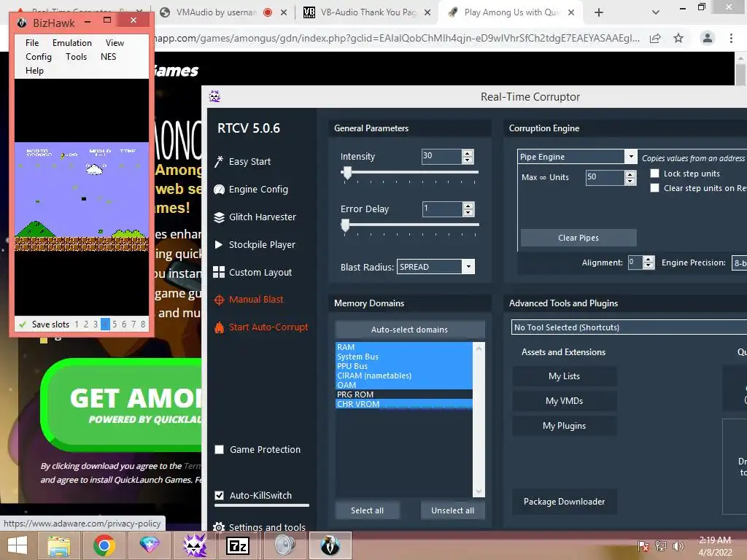
Task: Bookmark page with star icon in Chrome
Action: pyautogui.click(x=678, y=38)
